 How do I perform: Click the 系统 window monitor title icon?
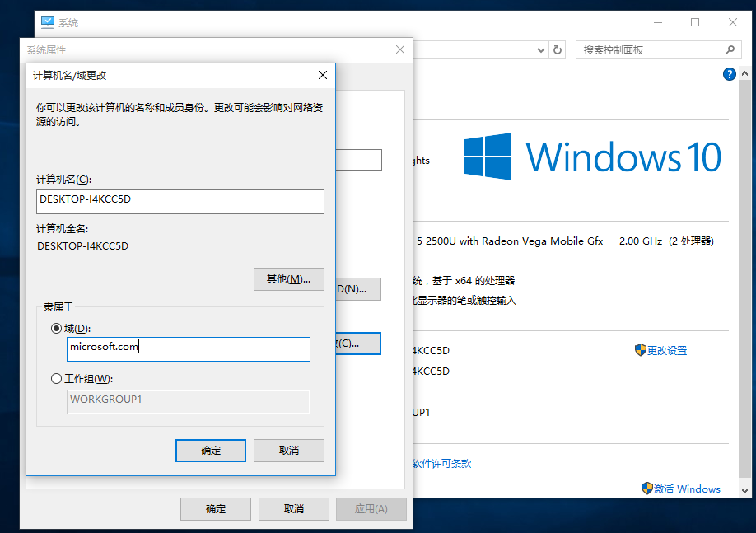47,23
